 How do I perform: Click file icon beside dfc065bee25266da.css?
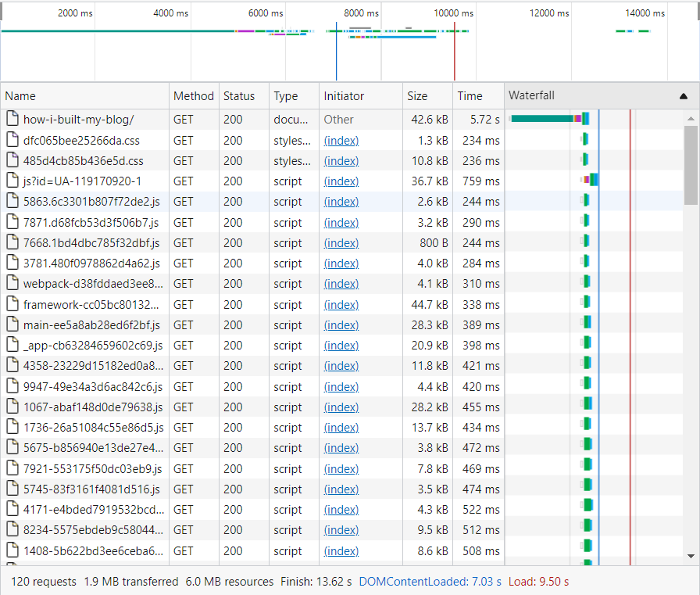click(12, 140)
